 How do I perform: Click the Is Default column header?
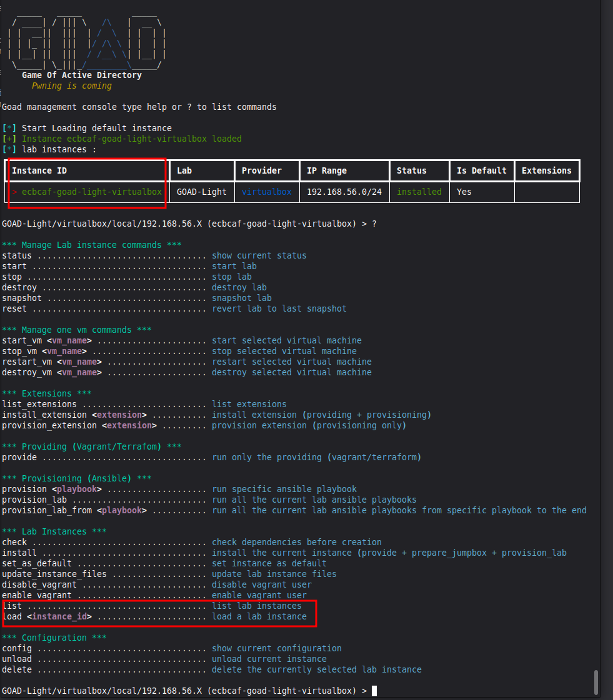click(x=481, y=170)
